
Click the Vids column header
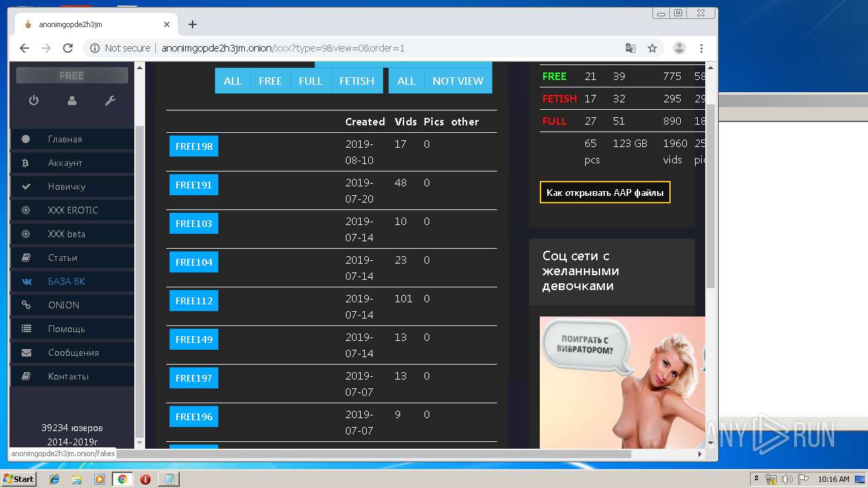tap(406, 122)
